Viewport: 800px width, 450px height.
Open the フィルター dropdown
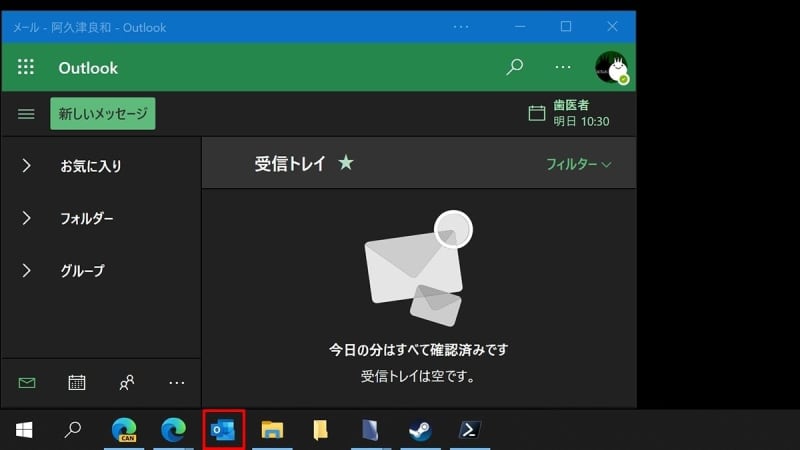click(579, 164)
